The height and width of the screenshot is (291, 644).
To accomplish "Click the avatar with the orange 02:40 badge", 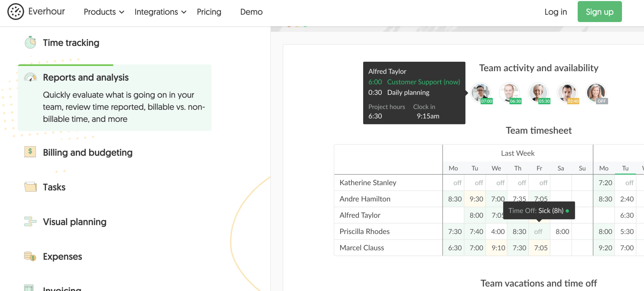I will click(567, 93).
